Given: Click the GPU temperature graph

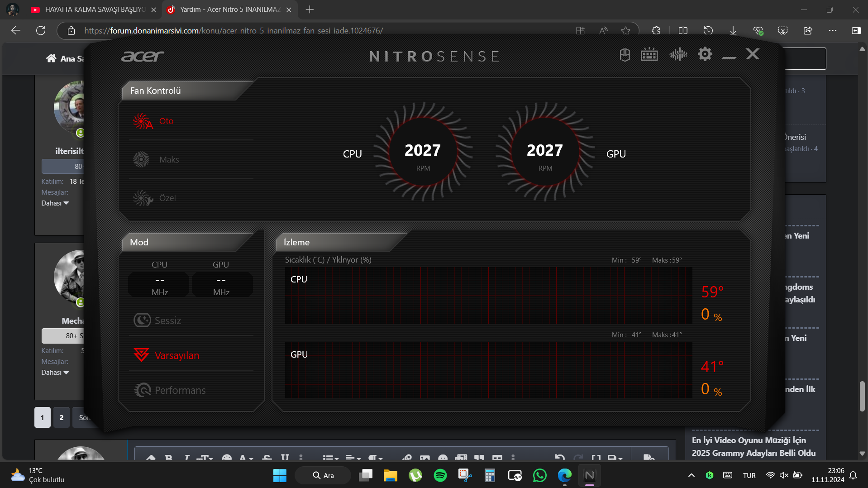Looking at the screenshot, I should click(x=488, y=370).
